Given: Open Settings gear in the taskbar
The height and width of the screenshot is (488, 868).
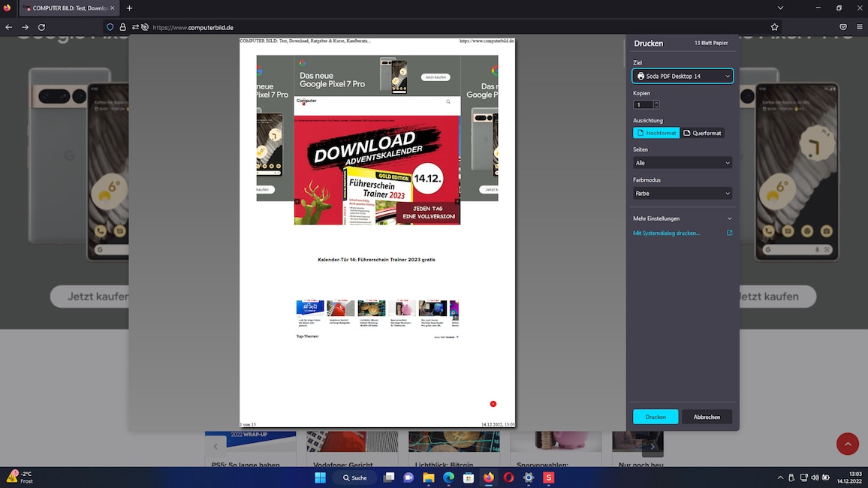Looking at the screenshot, I should point(528,477).
